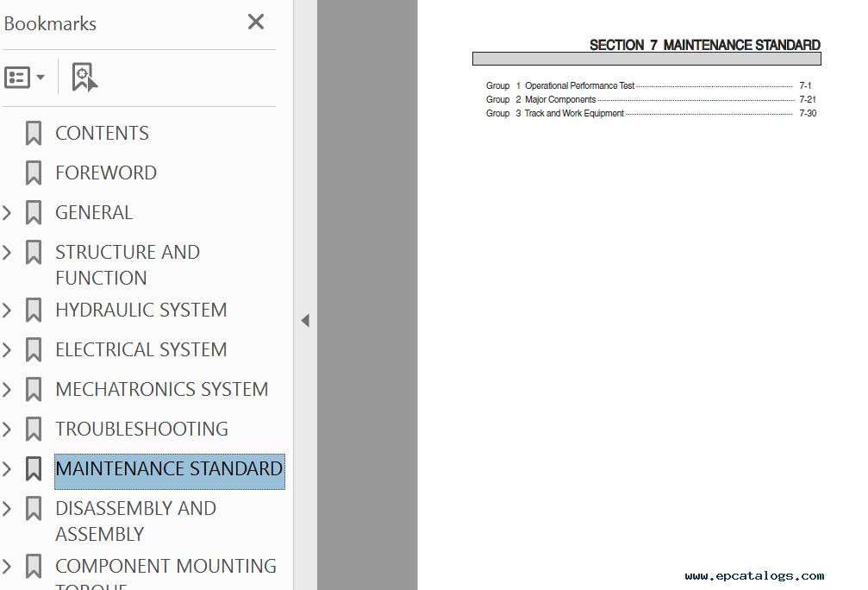Collapse the navigation pane with arrow
The image size is (868, 590).
[305, 320]
